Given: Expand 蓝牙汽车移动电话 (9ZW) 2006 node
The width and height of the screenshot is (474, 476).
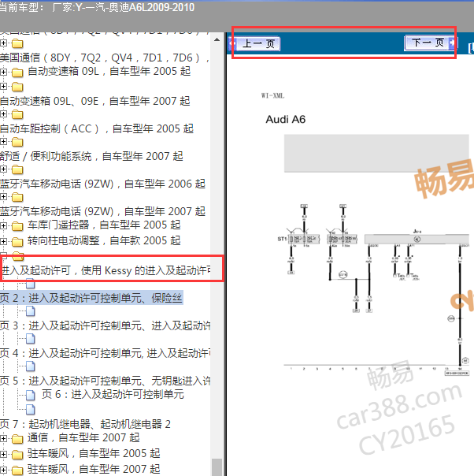Looking at the screenshot, I should 3,169.
